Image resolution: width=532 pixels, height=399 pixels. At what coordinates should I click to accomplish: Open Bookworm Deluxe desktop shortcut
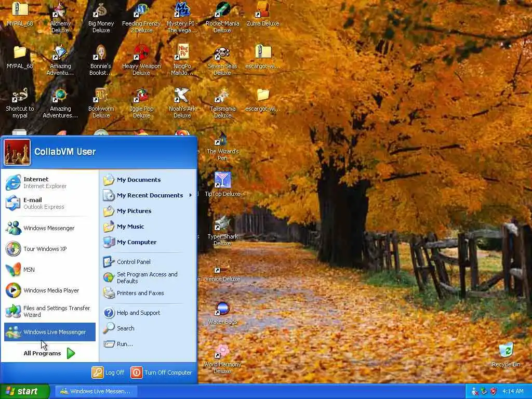101,103
